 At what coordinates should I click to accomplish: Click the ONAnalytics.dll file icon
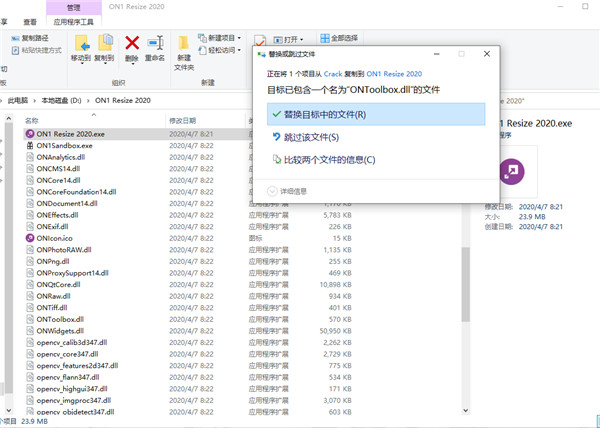pyautogui.click(x=30, y=157)
